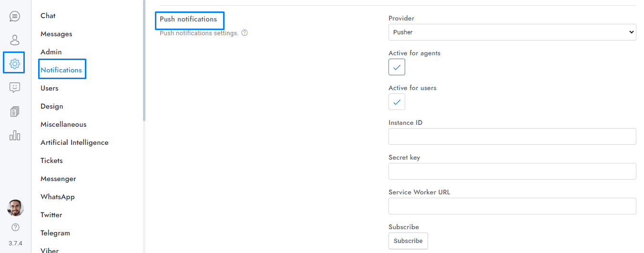
Task: Focus the Secret key text field
Action: (x=512, y=171)
